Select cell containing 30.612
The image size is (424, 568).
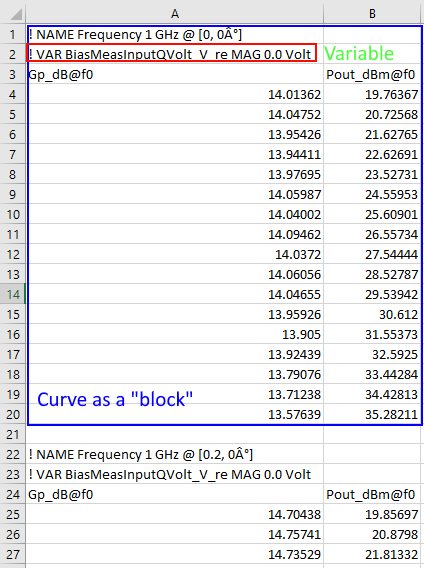coord(373,314)
